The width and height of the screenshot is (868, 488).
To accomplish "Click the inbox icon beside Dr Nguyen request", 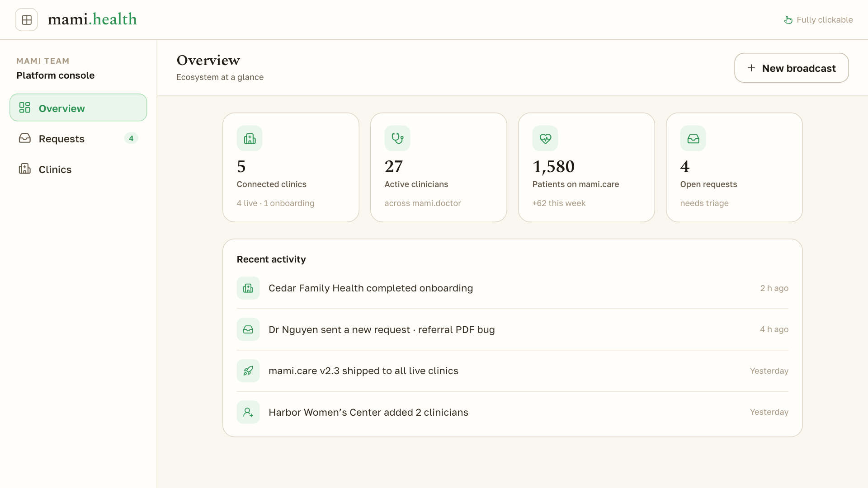I will [248, 330].
